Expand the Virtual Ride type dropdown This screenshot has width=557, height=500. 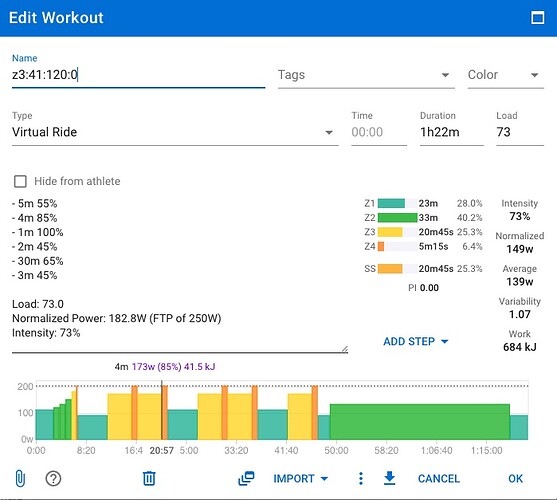[175, 132]
